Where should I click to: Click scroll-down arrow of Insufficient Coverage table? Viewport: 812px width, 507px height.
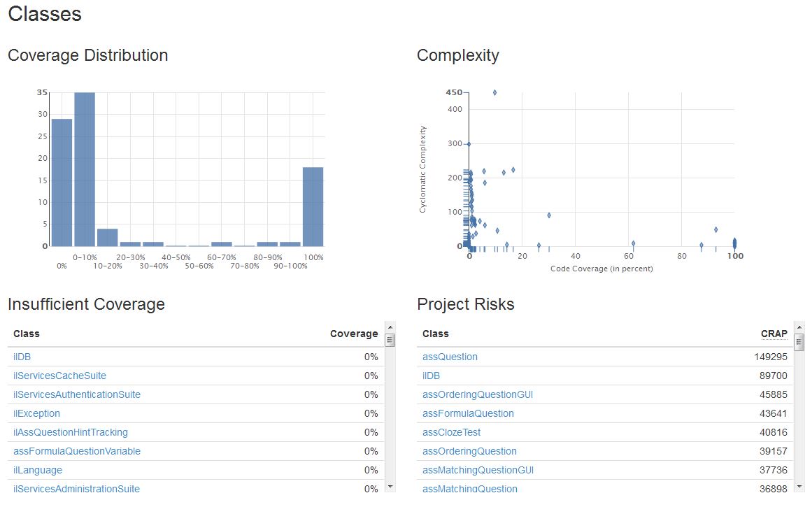(x=390, y=486)
